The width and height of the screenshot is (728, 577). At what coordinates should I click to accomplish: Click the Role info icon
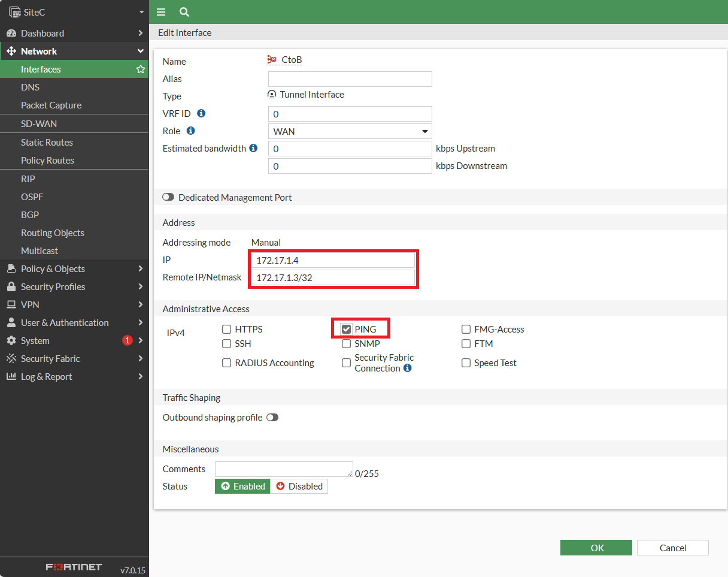pos(191,131)
